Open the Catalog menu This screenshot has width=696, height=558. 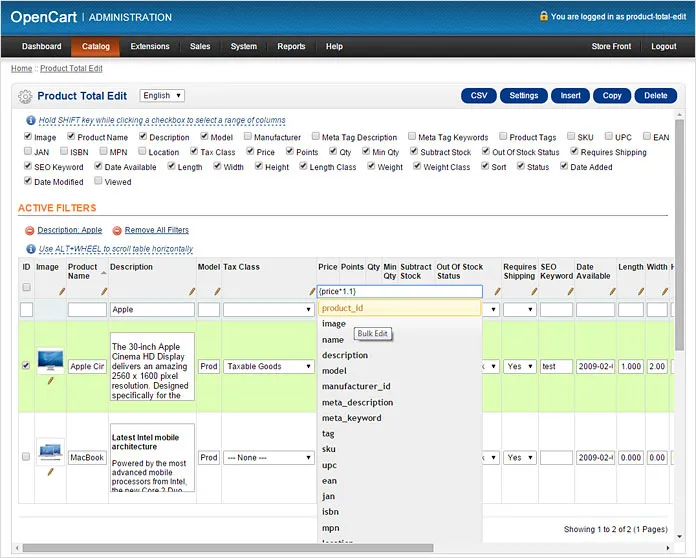coord(96,47)
